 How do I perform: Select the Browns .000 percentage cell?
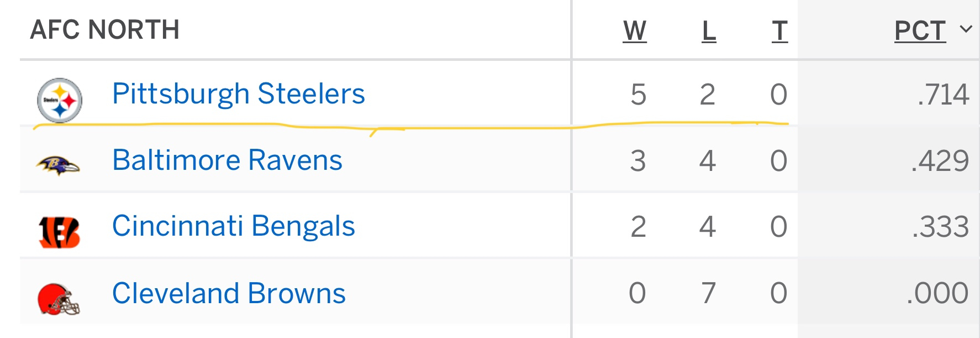[937, 293]
